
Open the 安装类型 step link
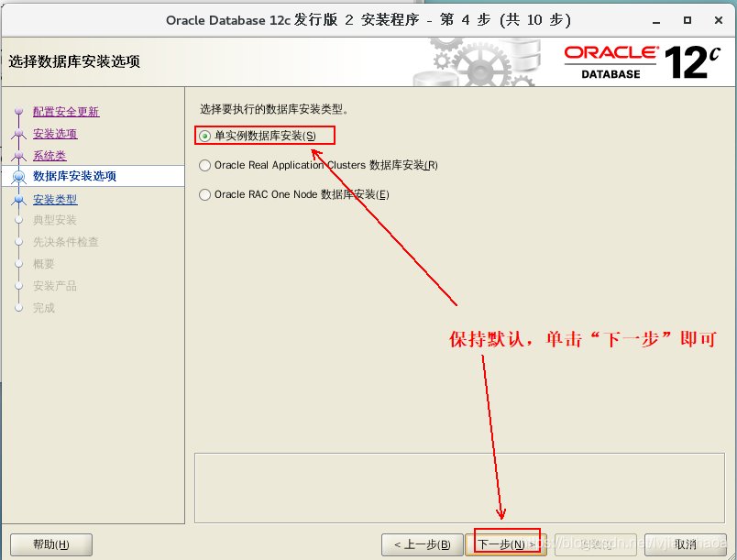click(55, 200)
